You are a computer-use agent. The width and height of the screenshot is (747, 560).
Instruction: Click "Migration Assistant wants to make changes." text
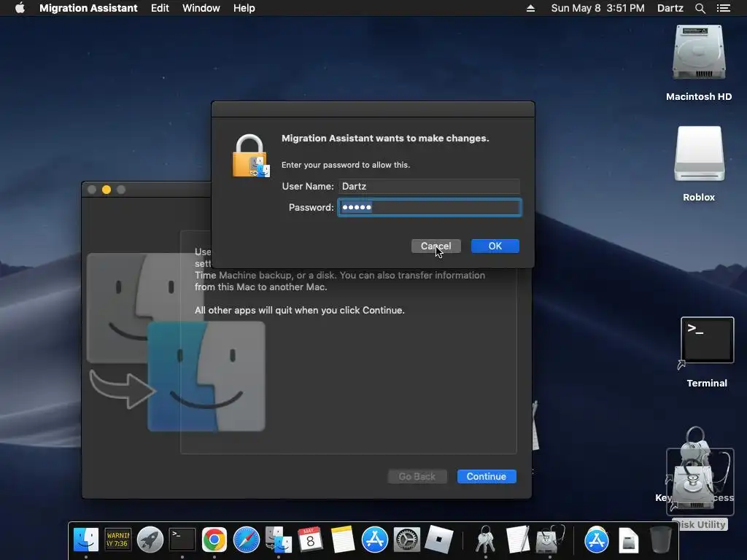point(385,138)
